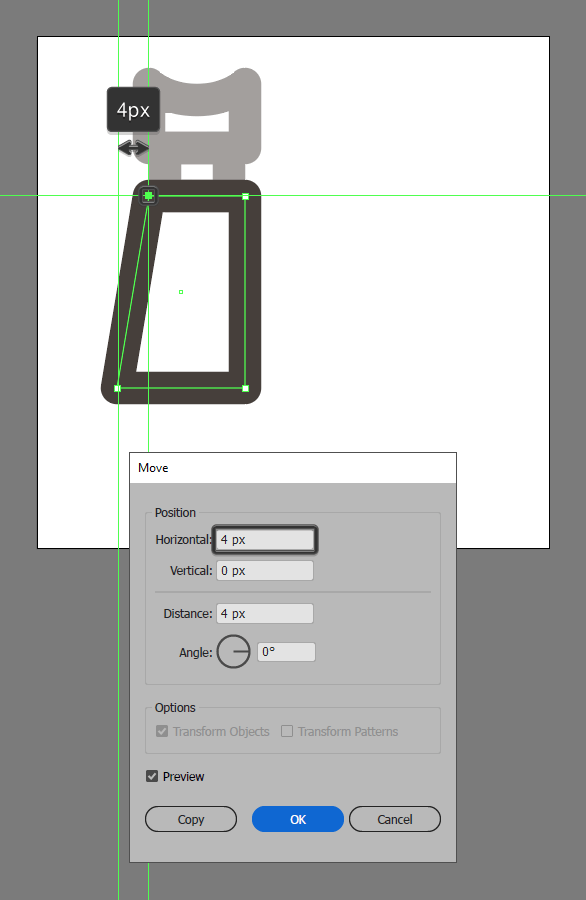Click the Copy button in Move dialog
Screen dimensions: 586x900
click(x=191, y=819)
